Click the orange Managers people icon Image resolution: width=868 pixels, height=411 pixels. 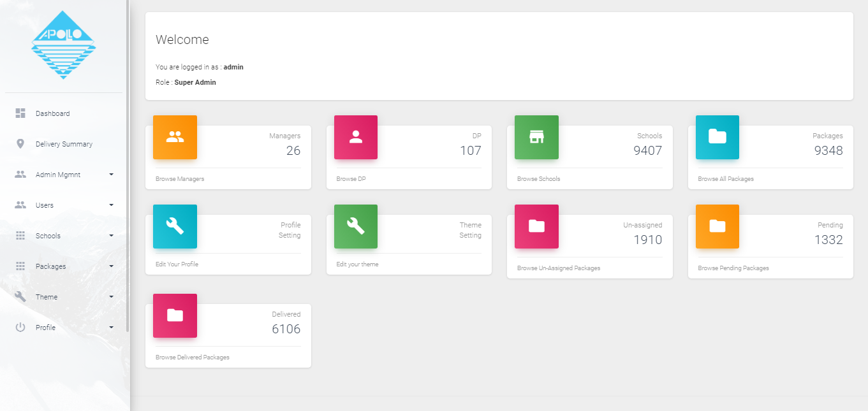[x=175, y=137]
